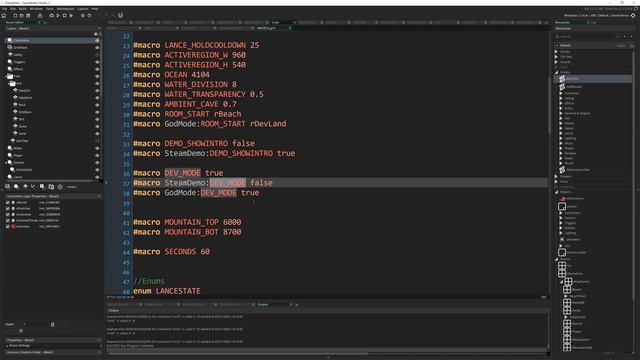640x360 pixels.
Task: Expand the Sounds resource folder
Action: pyautogui.click(x=556, y=62)
